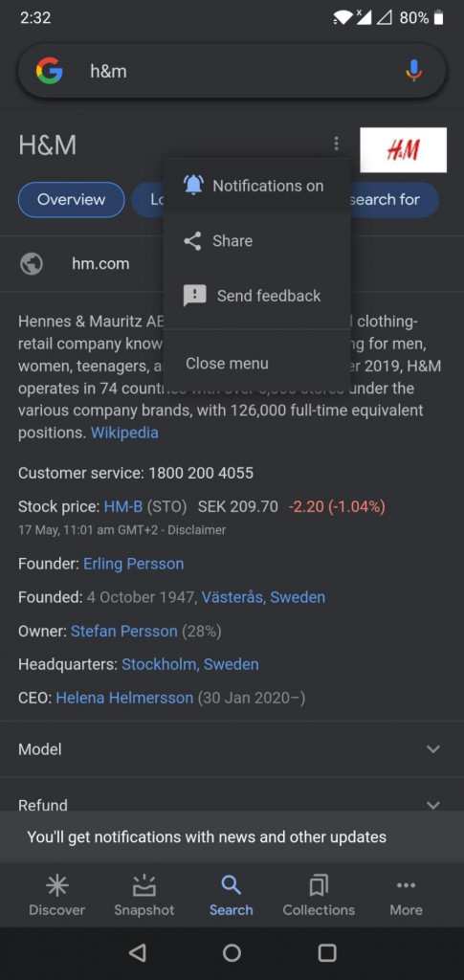The image size is (464, 980).
Task: Expand the Refund section chevron
Action: [x=432, y=805]
